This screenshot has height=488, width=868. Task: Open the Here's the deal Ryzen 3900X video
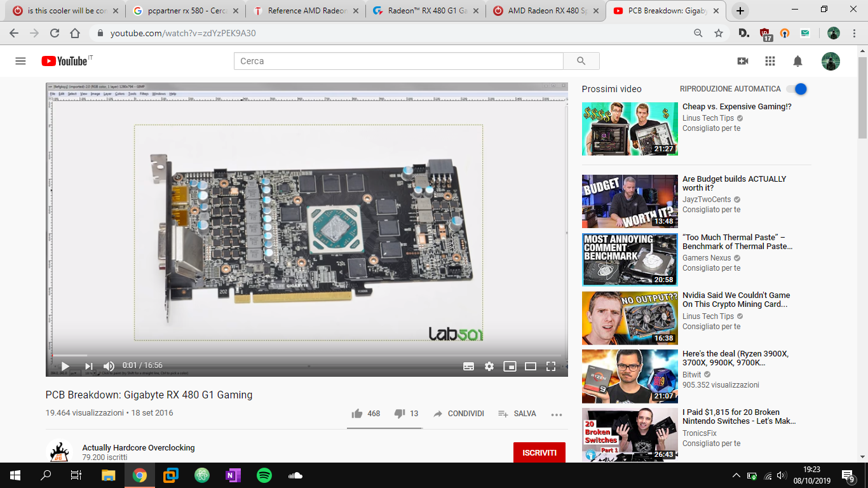coord(736,358)
